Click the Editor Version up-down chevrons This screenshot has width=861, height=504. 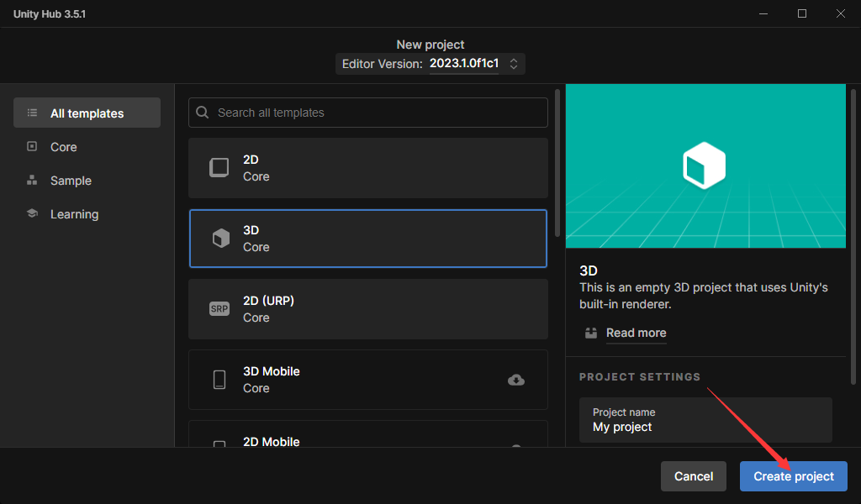coord(514,63)
